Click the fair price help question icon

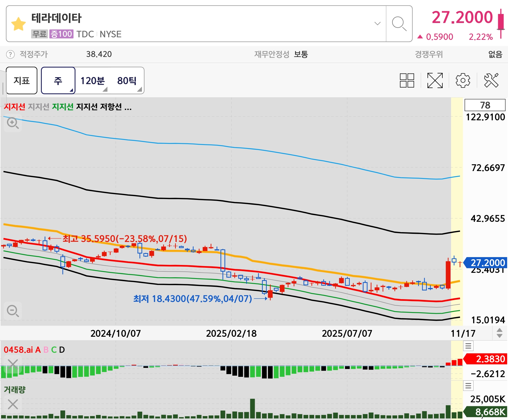pos(10,54)
